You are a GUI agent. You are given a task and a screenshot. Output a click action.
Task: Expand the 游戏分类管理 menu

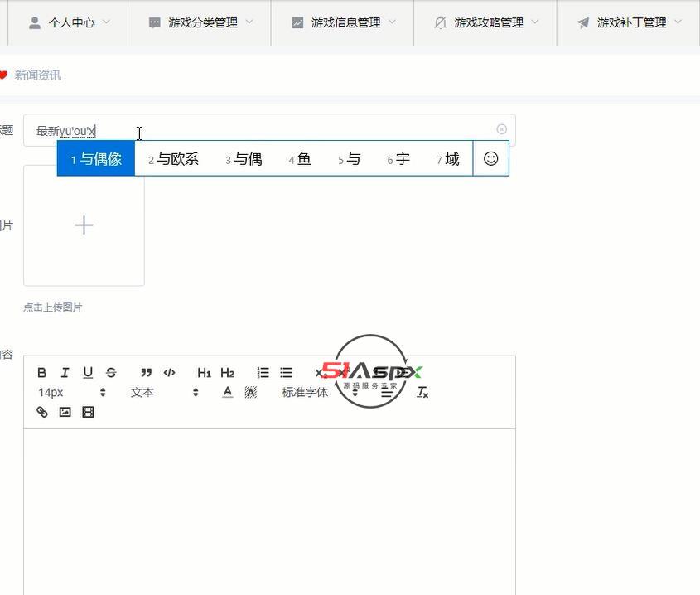pos(200,22)
